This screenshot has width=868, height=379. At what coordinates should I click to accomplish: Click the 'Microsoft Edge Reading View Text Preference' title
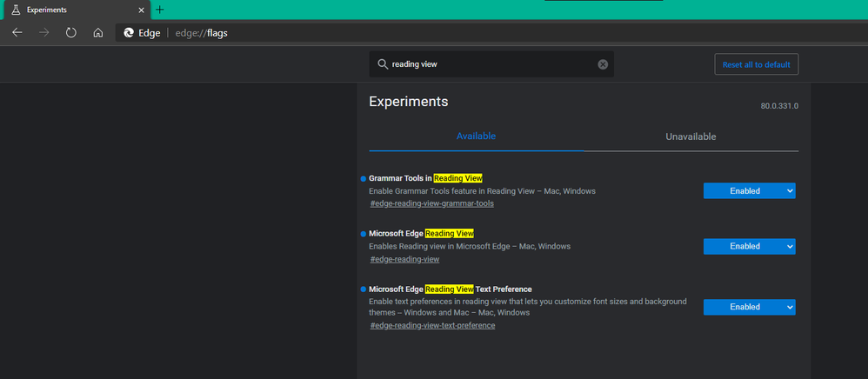coord(450,289)
